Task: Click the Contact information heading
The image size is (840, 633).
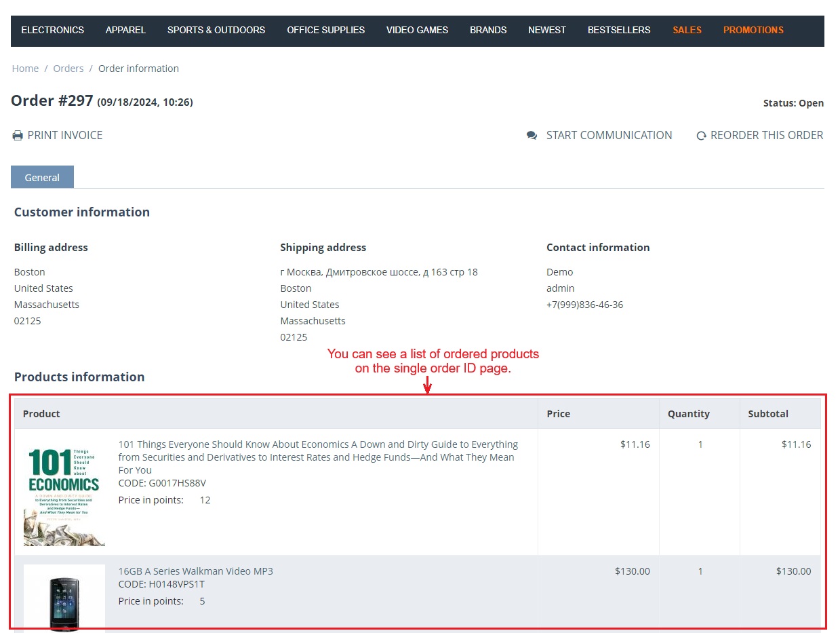Action: 598,248
